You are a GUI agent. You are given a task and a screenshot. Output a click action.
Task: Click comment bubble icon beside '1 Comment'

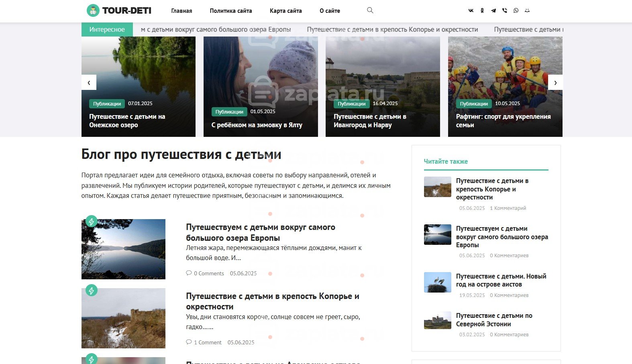tap(189, 342)
